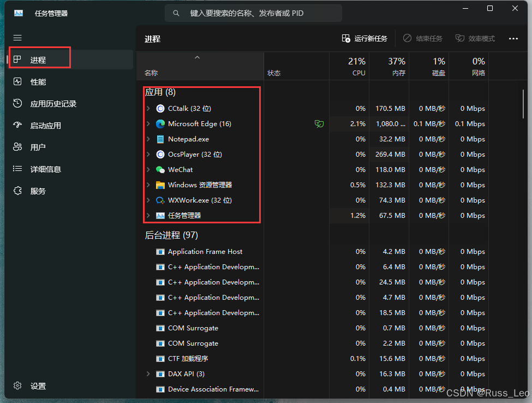Click CCtalk memory value 170.5 MB
The width and height of the screenshot is (532, 403).
tap(390, 109)
